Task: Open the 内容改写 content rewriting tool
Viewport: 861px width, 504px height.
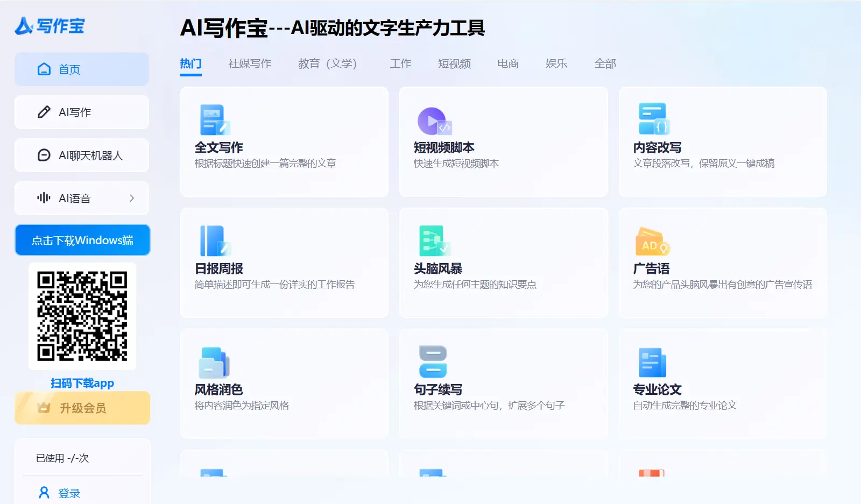Action: [x=723, y=143]
